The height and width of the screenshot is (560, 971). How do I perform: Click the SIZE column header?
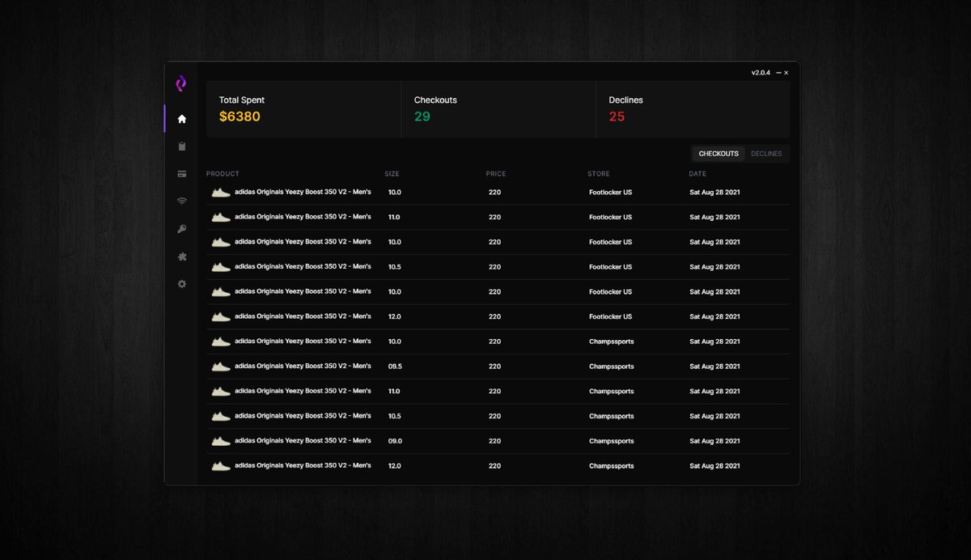click(x=392, y=174)
